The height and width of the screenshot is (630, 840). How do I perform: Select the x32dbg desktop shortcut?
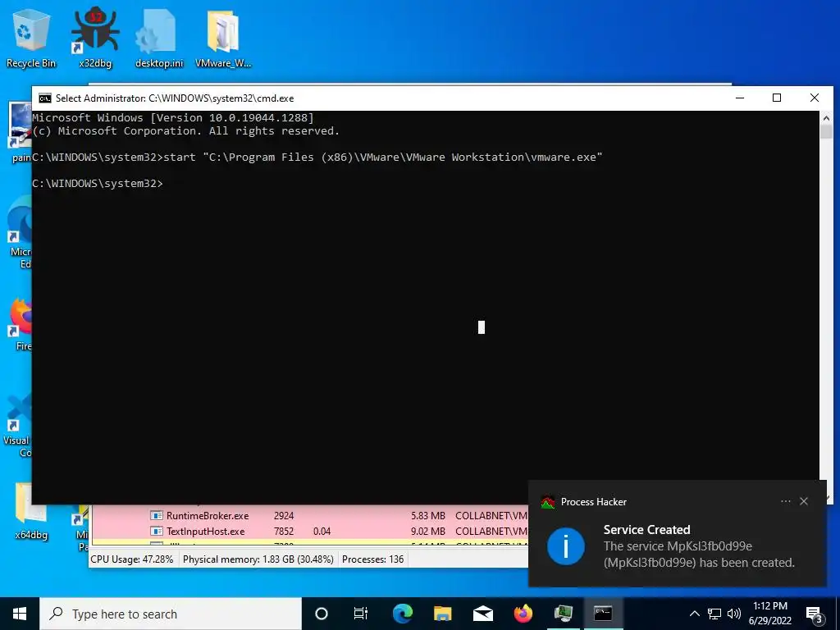click(x=95, y=39)
